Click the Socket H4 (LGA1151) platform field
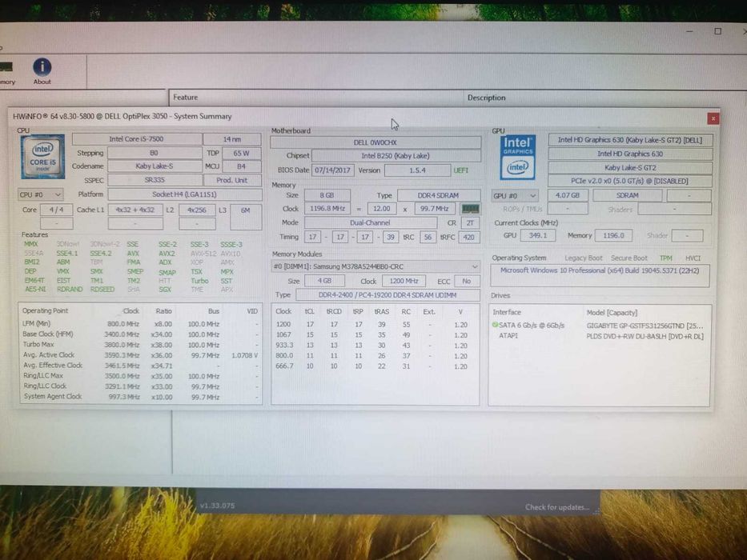The width and height of the screenshot is (747, 560). [184, 194]
